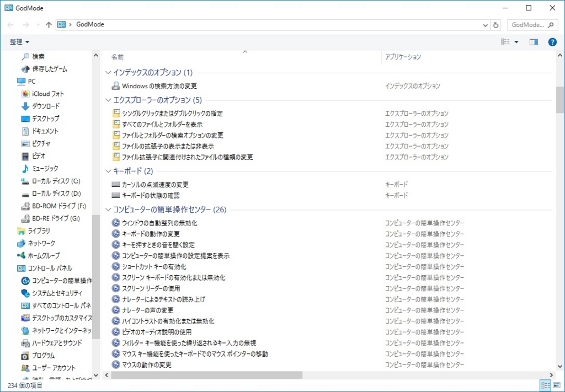This screenshot has width=565, height=392.
Task: Collapse インデックスのオプション group
Action: point(108,72)
